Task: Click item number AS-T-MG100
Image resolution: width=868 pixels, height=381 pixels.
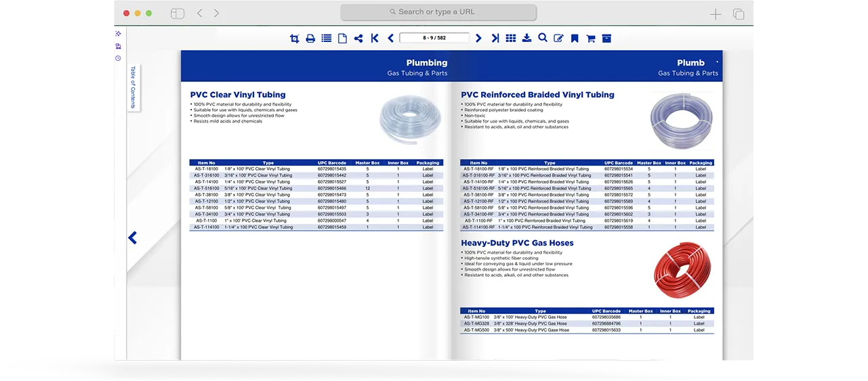Action: point(476,317)
